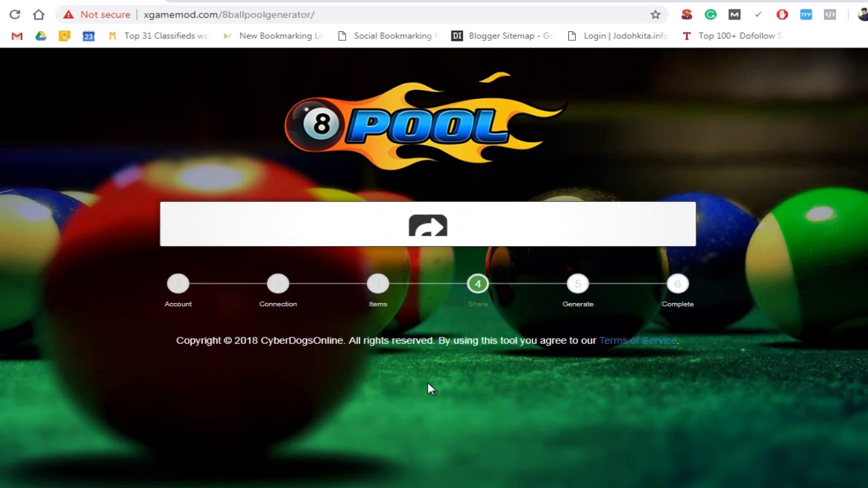Viewport: 868px width, 488px height.
Task: Click the Complete step label
Action: tap(677, 304)
